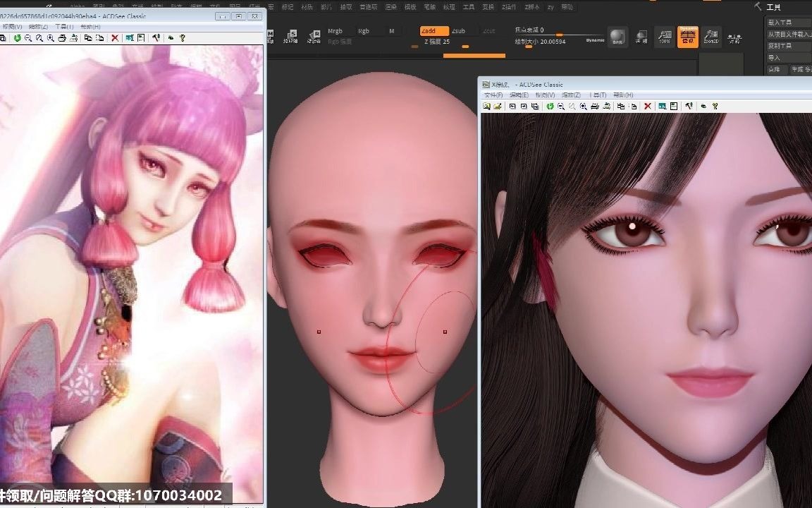The width and height of the screenshot is (812, 508).
Task: Click the back navigation arrow in ACDSee
Action: 511,106
